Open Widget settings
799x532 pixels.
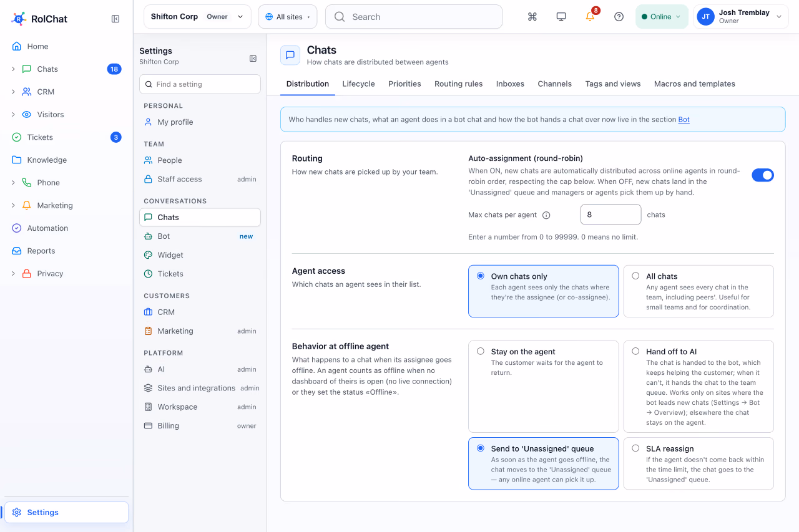[x=200, y=255]
